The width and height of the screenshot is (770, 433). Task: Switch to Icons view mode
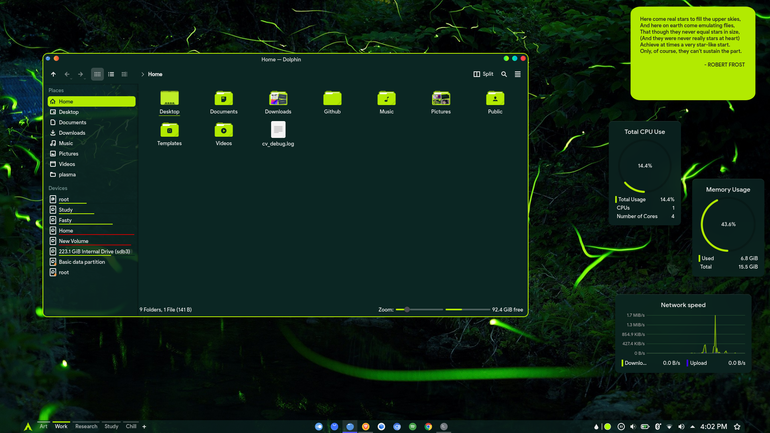click(97, 74)
